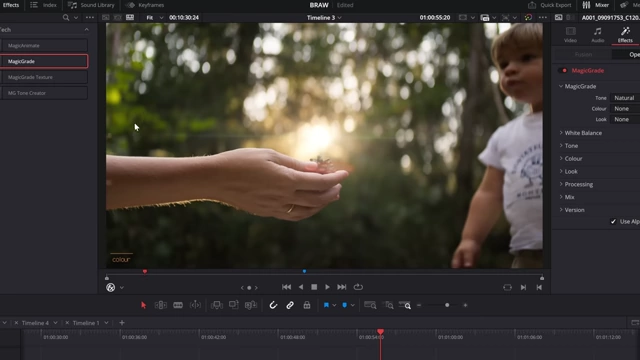
Task: Click Replace Clip toolbar icon
Action: (251, 305)
